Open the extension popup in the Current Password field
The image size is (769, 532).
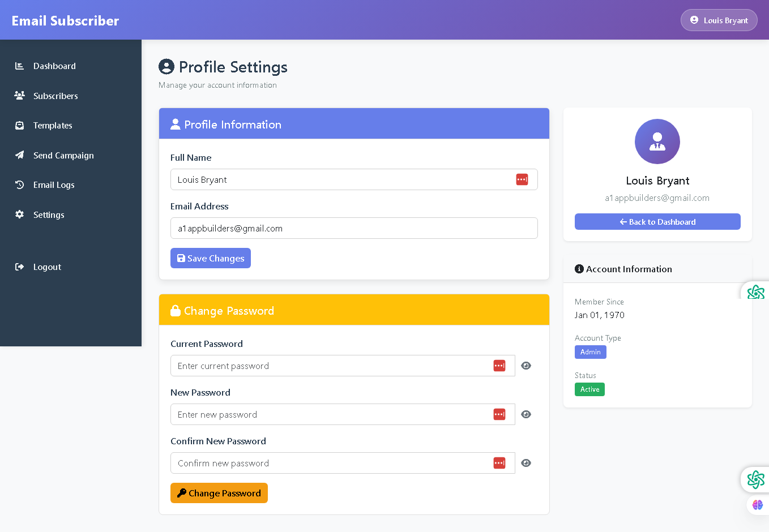click(x=499, y=366)
